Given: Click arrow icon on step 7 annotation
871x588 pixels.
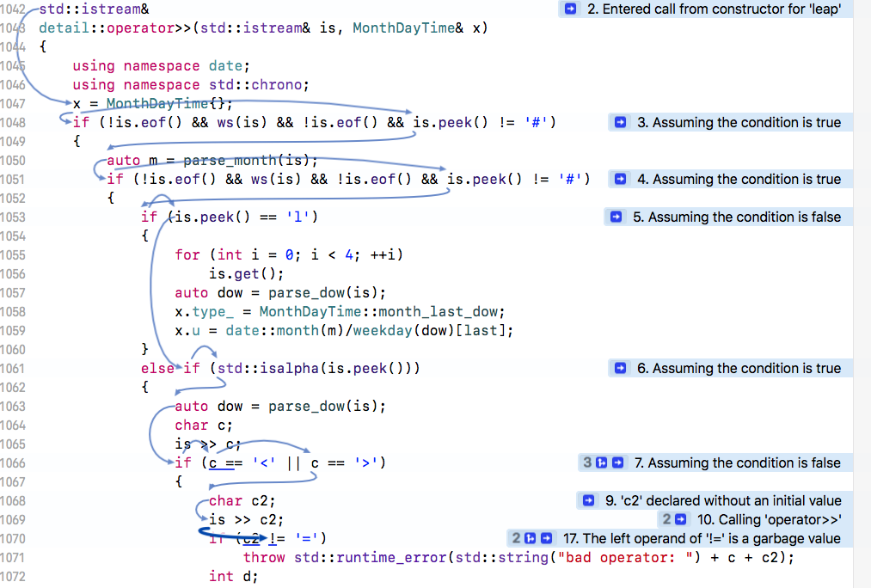Looking at the screenshot, I should click(617, 462).
